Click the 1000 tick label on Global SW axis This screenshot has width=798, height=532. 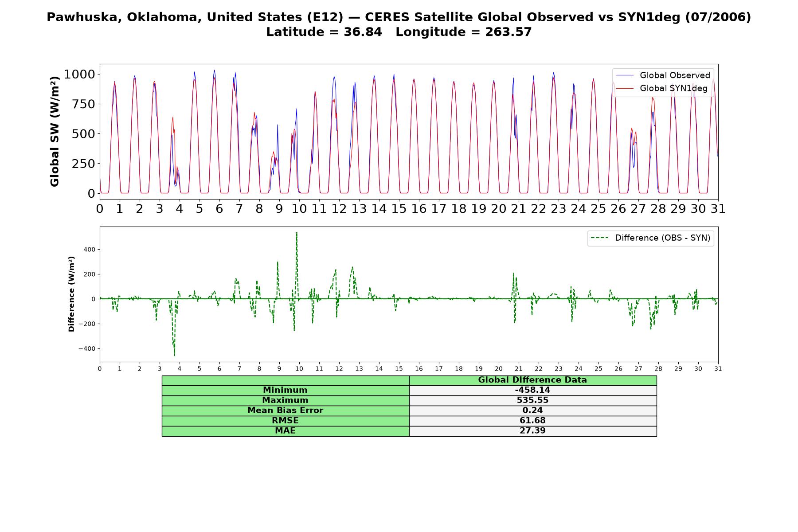[x=80, y=74]
